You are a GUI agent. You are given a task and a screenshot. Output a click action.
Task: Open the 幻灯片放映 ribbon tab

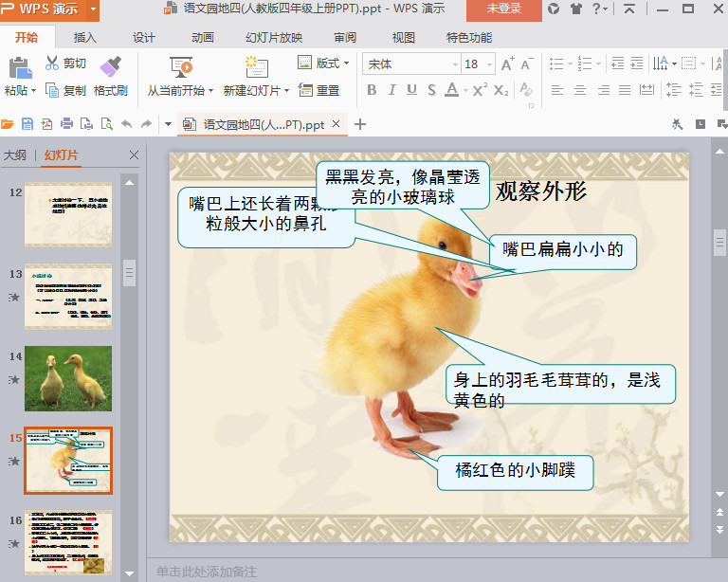274,38
